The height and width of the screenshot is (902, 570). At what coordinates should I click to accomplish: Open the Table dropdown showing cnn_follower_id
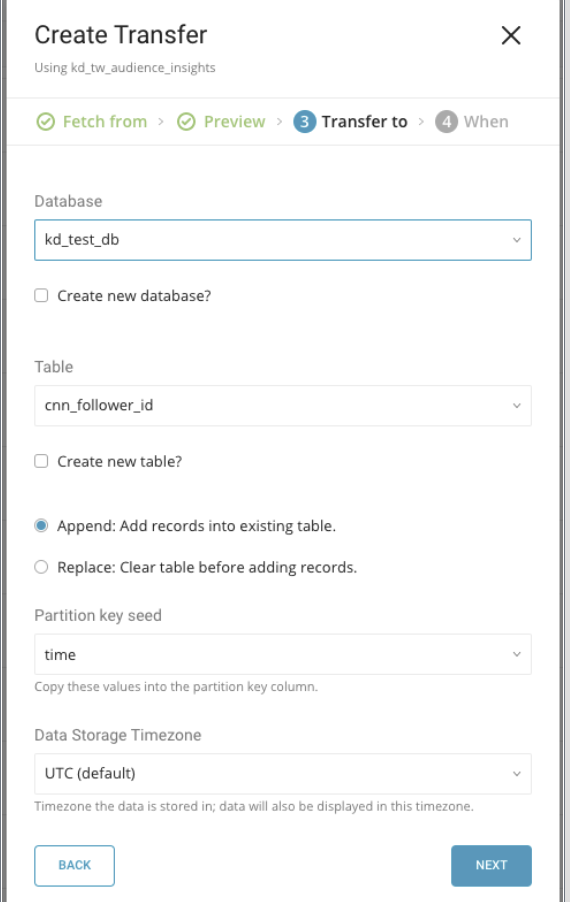point(283,406)
